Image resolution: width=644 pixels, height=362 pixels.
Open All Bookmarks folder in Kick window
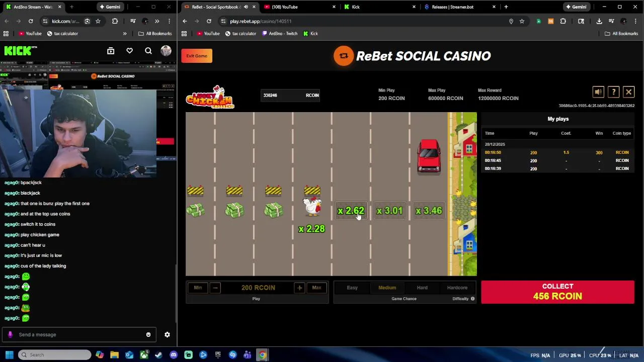(x=155, y=34)
